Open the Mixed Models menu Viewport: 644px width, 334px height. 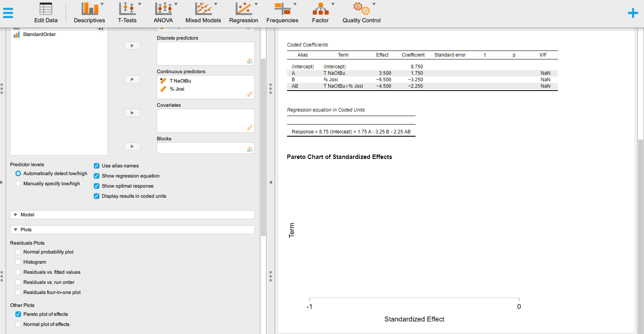pyautogui.click(x=203, y=13)
